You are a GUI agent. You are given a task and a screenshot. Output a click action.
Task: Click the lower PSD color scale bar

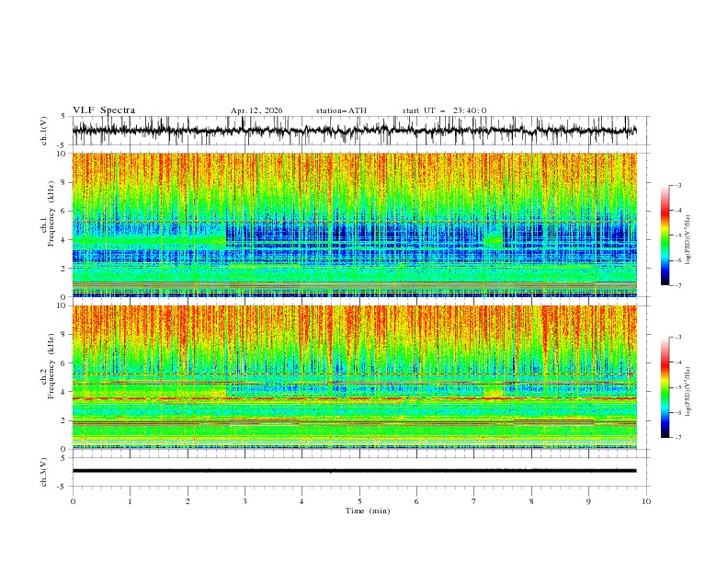(x=665, y=387)
